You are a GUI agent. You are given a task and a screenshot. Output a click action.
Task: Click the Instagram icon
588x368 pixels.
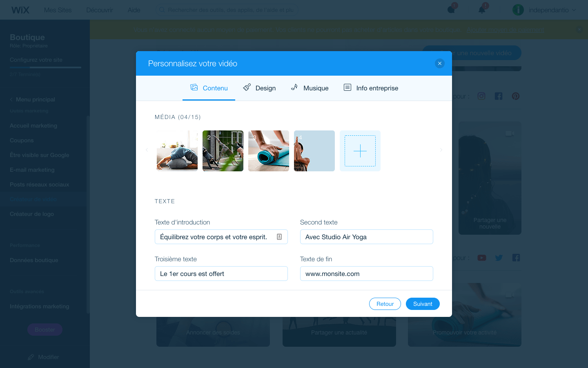tap(481, 96)
